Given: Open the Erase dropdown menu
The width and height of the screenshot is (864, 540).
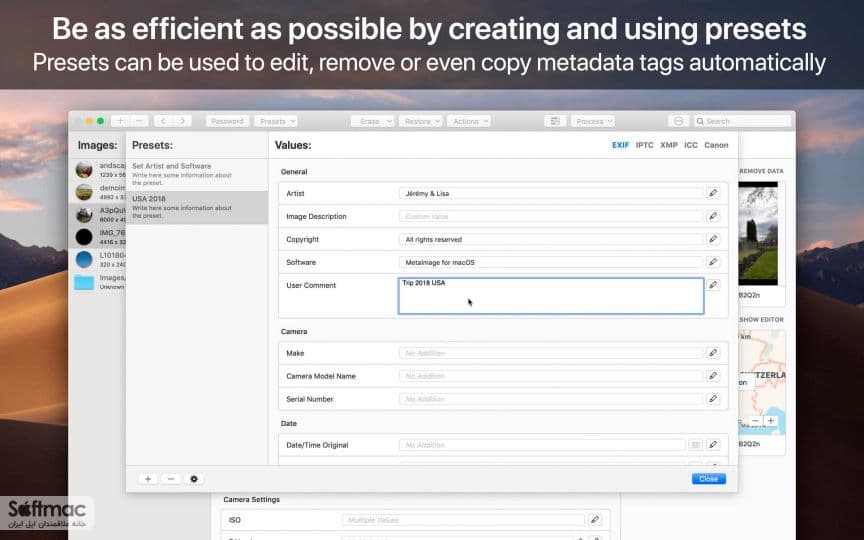Looking at the screenshot, I should (372, 121).
